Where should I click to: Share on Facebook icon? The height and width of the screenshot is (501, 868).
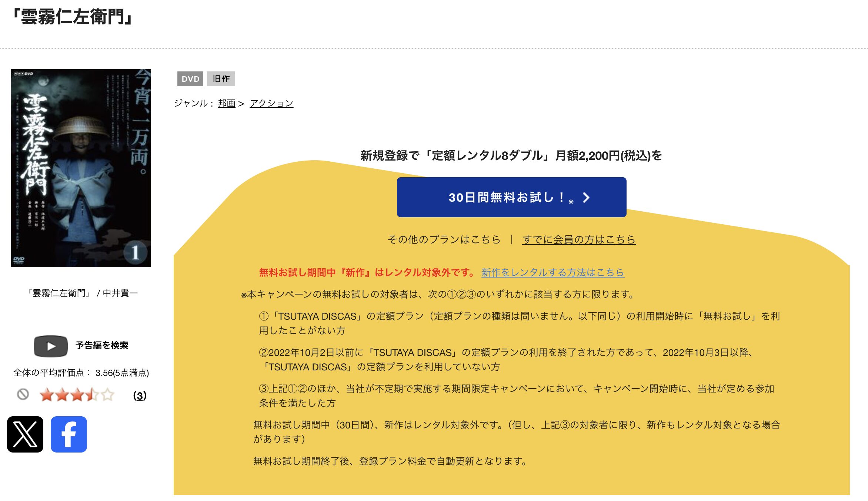(69, 434)
